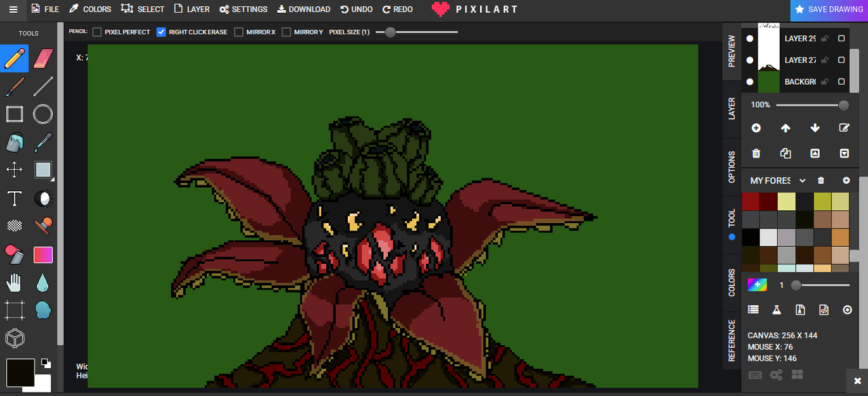Redo the last undone action

[397, 9]
